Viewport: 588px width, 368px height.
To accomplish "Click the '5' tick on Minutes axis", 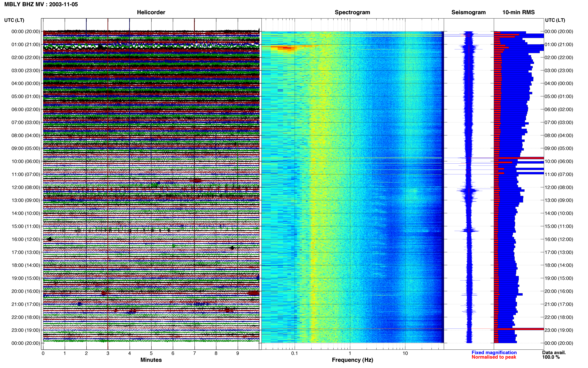I will [151, 353].
